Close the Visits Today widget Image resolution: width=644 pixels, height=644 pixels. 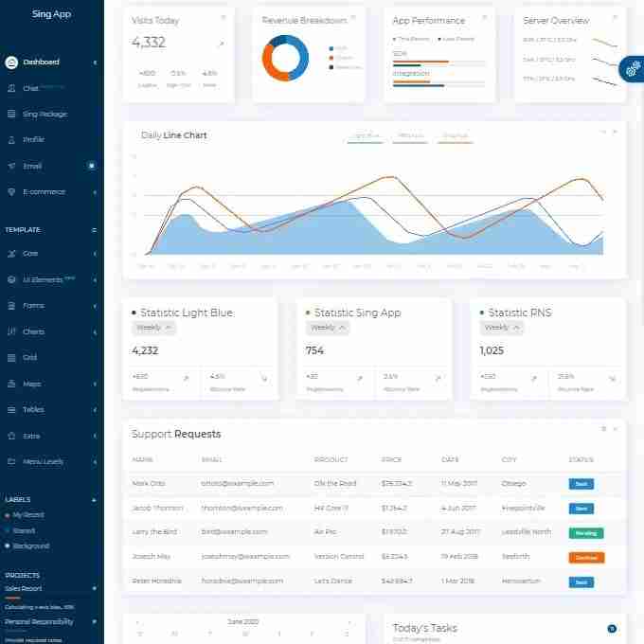click(x=224, y=17)
